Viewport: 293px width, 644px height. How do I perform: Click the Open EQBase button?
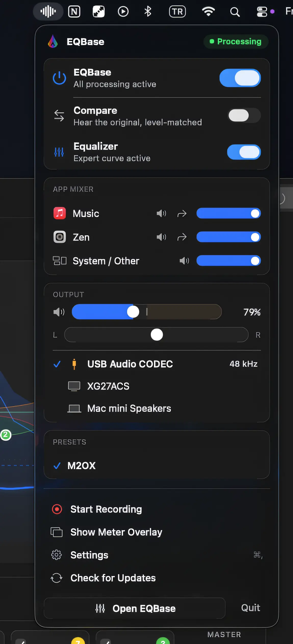(135, 608)
